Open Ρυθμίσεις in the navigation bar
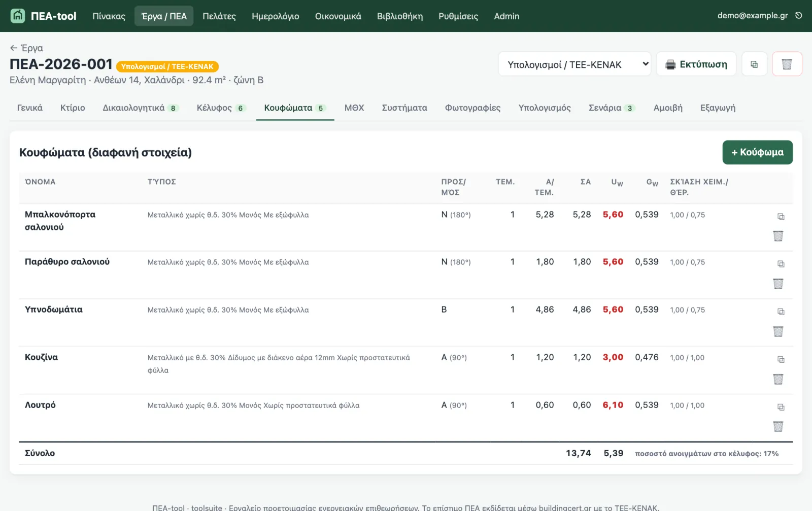Viewport: 812px width, 511px height. [x=458, y=16]
